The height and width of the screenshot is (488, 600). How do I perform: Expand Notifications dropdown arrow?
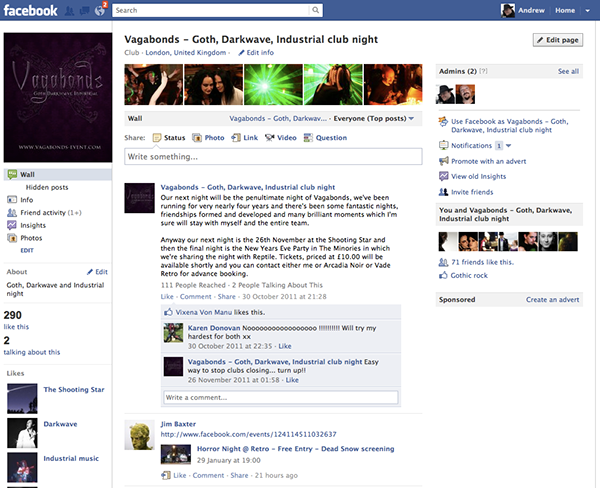(x=509, y=145)
